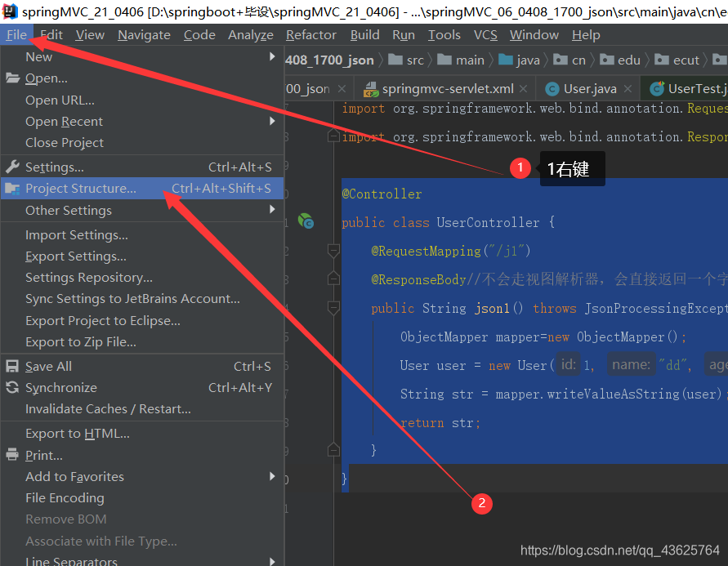Choose Settings... from File menu
Screen dimensions: 728x566
pyautogui.click(x=142, y=167)
